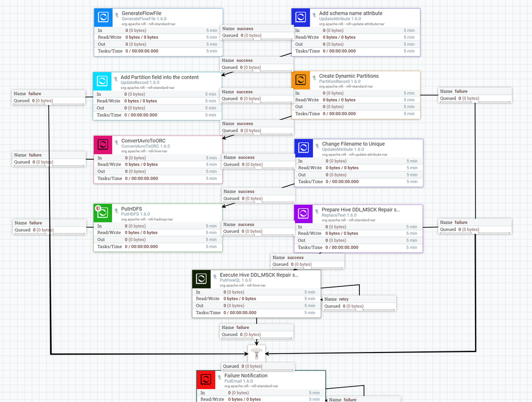Select the success queue below GenerateFlowFile
Screen dimensions: 532x402
click(x=256, y=32)
